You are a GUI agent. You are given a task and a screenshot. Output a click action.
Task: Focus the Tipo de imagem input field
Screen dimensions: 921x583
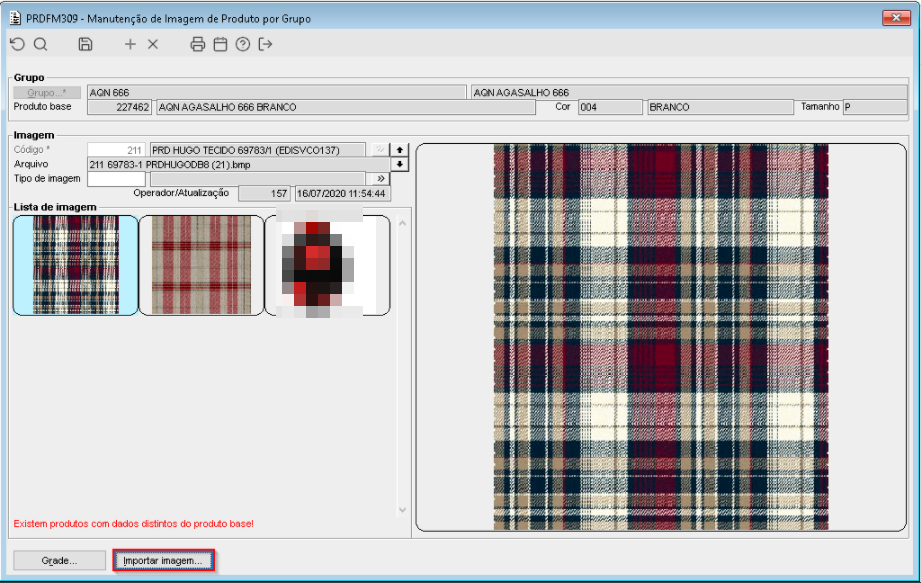coord(116,178)
